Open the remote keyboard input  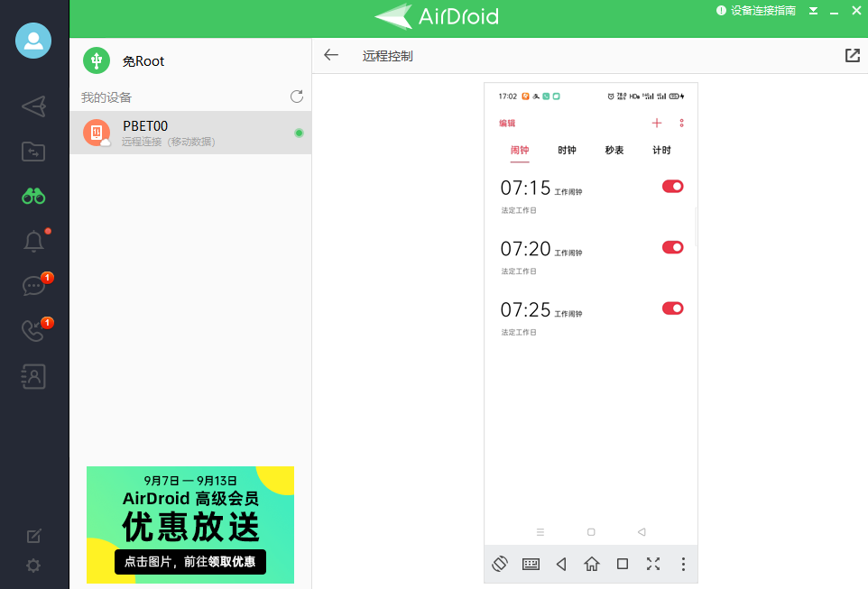[531, 564]
